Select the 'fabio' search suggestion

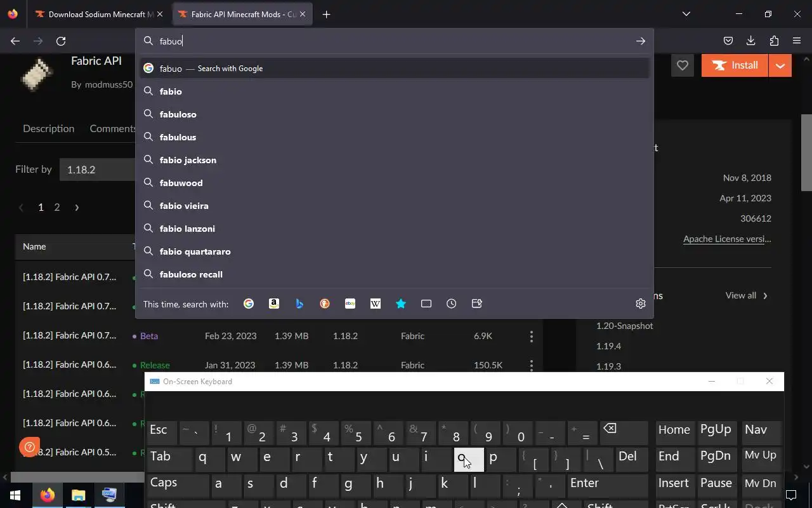tap(395, 91)
